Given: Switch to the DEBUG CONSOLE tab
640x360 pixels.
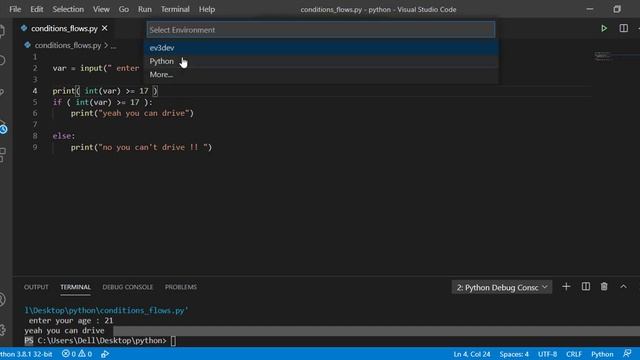Looking at the screenshot, I should tap(128, 287).
